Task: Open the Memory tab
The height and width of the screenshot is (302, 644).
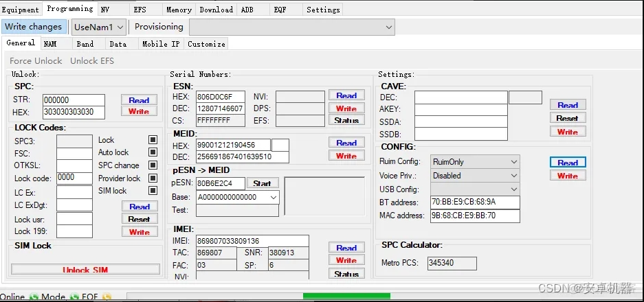Action: (x=179, y=10)
